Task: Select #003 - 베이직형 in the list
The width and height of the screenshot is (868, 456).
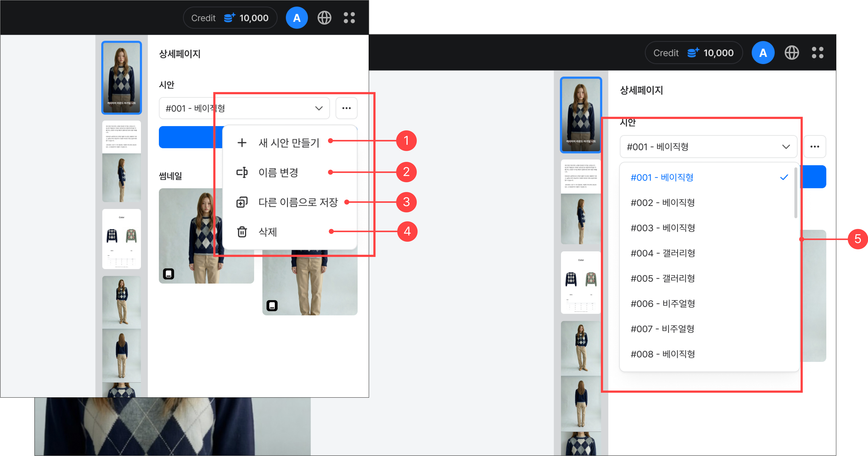Action: coord(708,228)
